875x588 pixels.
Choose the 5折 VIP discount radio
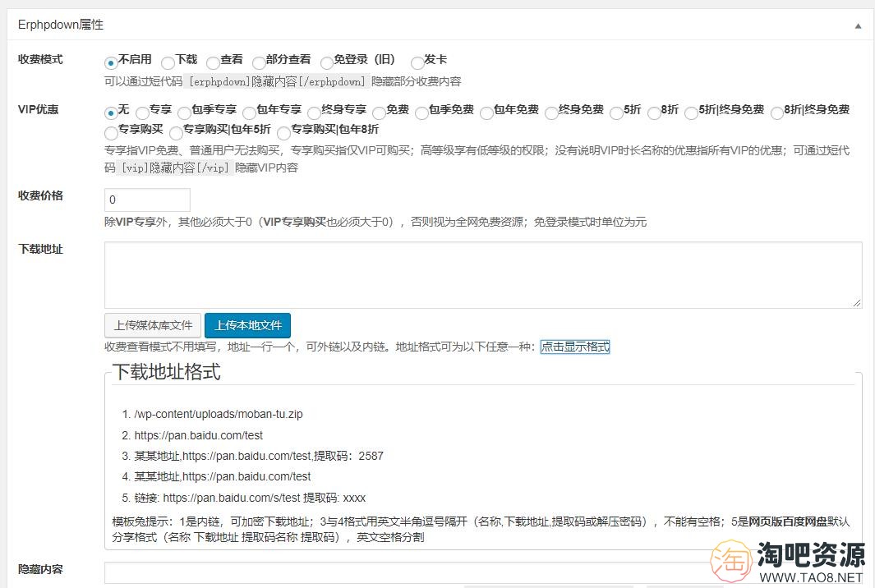click(x=616, y=113)
